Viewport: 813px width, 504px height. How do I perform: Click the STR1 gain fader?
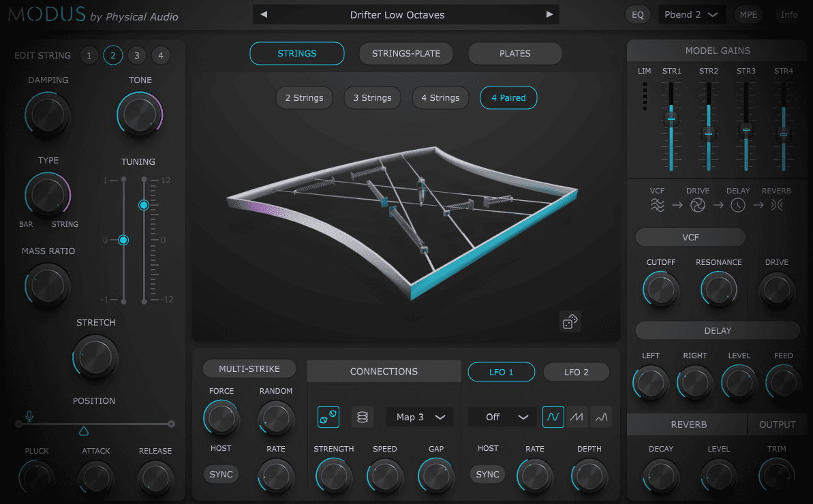(671, 119)
